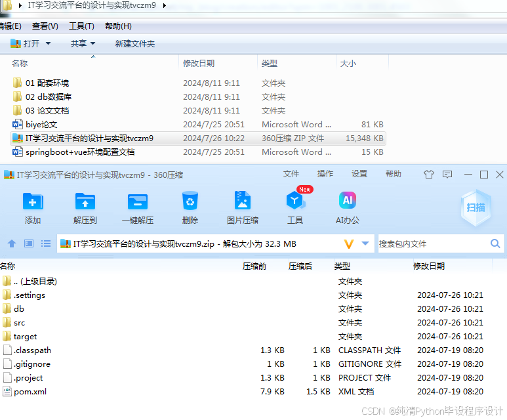
Task: Sort by the 修改日期 column in Explorer
Action: (199, 64)
